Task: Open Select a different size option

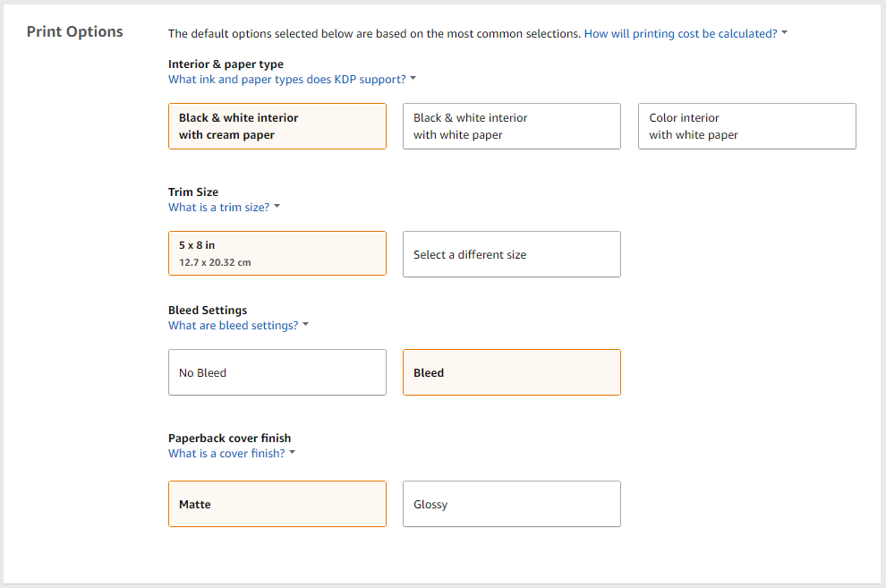Action: [511, 254]
